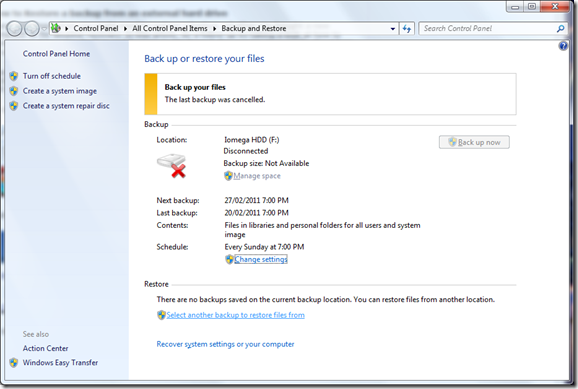Open Create a system repair disc

coord(66,106)
